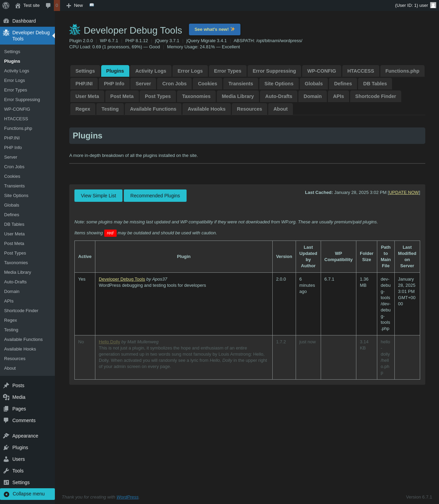This screenshot has height=504, width=439.
Task: Open the New content dropdown
Action: coord(75,5)
